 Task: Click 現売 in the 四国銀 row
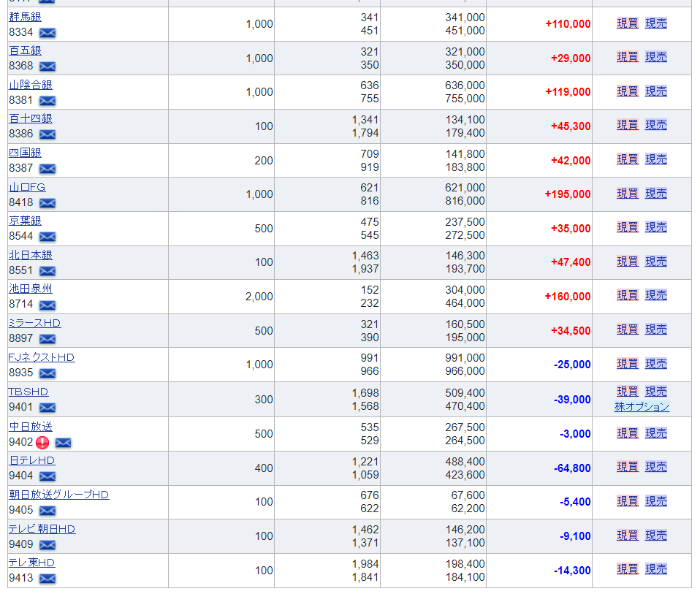tap(656, 159)
